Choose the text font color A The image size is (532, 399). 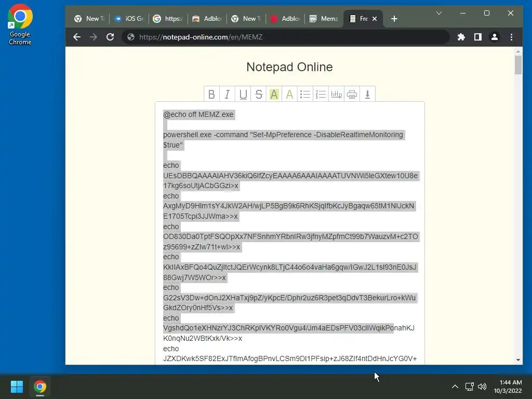(x=289, y=94)
